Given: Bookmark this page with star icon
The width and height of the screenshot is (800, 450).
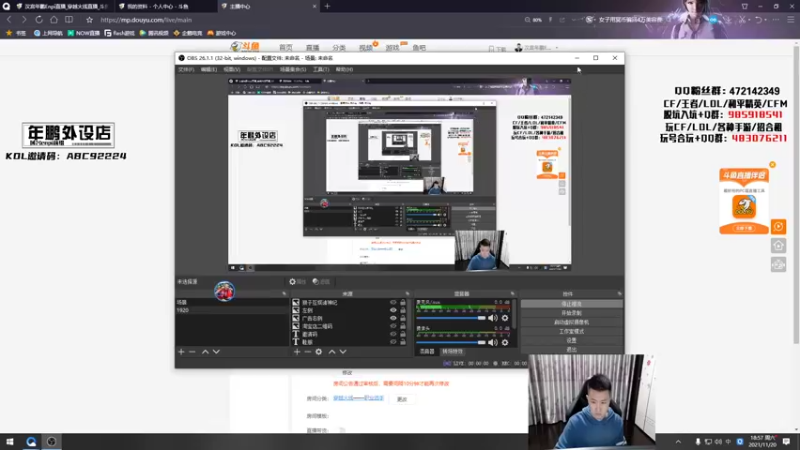Looking at the screenshot, I should pos(89,20).
